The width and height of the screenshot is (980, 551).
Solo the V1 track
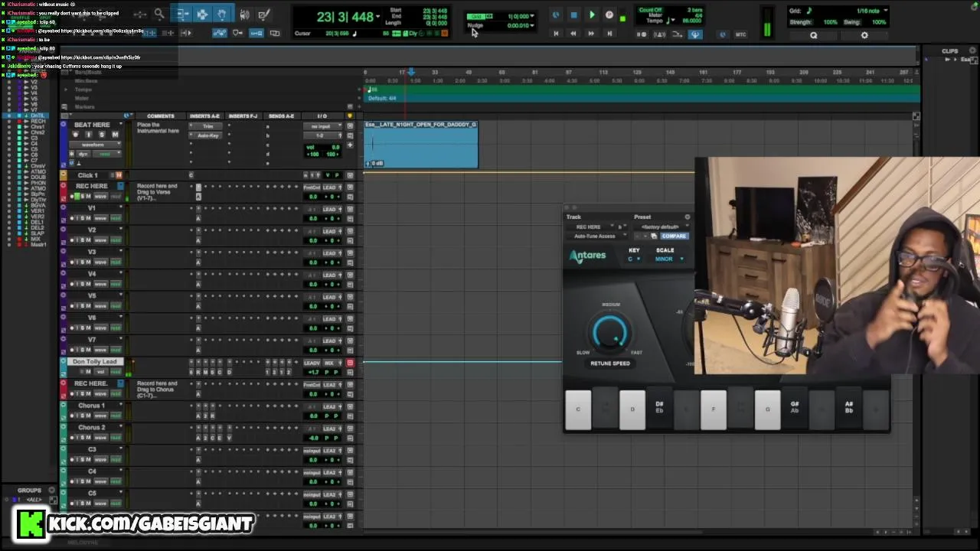pyautogui.click(x=83, y=219)
